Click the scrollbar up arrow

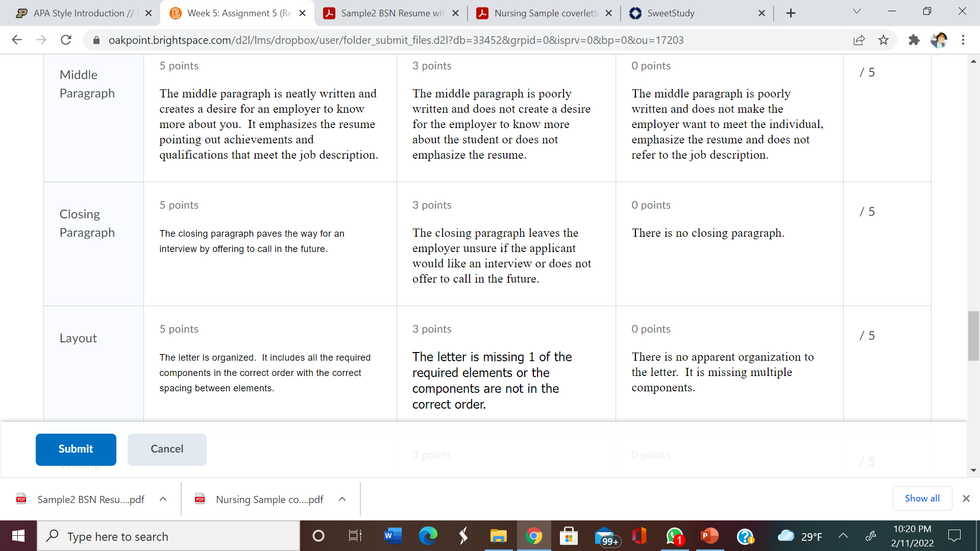tap(973, 61)
